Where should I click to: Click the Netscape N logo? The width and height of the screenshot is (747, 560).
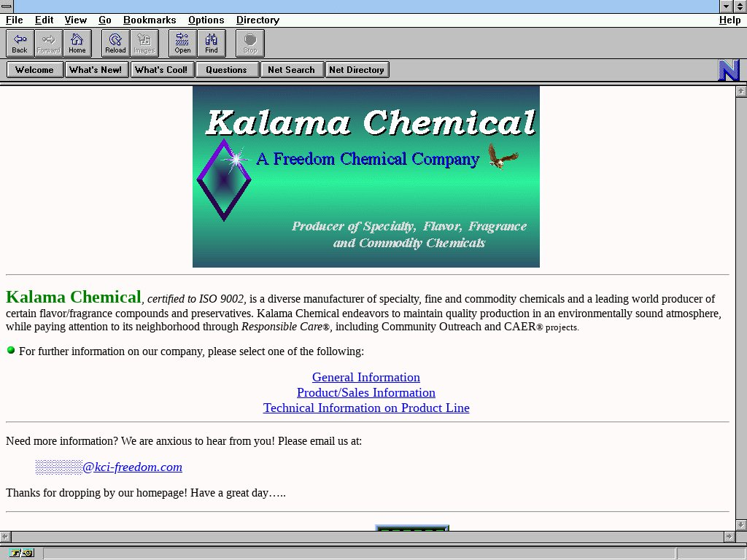tap(729, 70)
